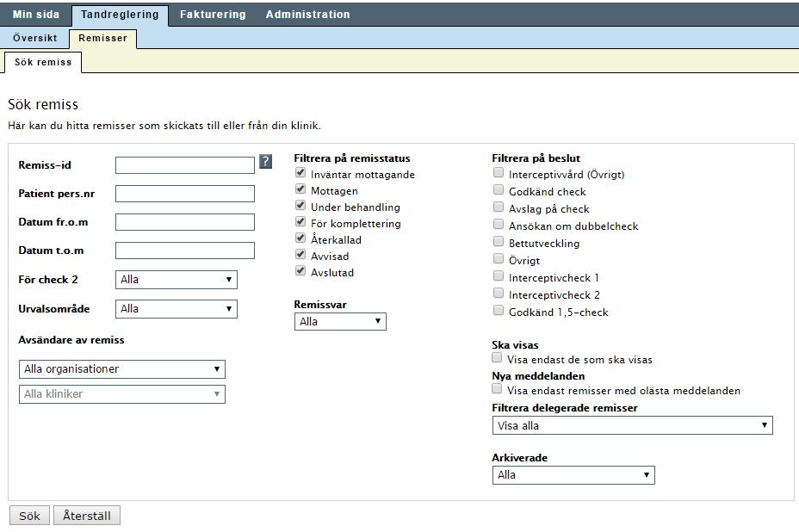This screenshot has height=532, width=799.
Task: Go to Min sida tab
Action: coord(35,15)
